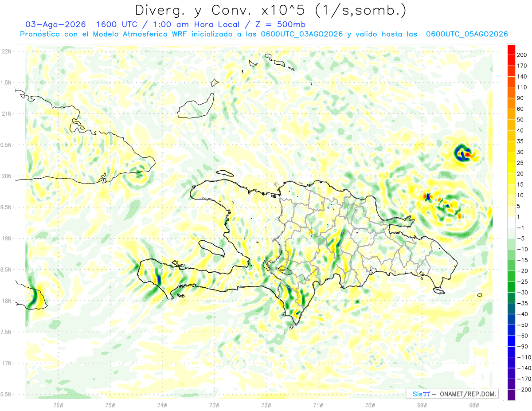Screen dimensions: 532x411
Task: Click the '21N' latitude label
Action: pyautogui.click(x=7, y=114)
